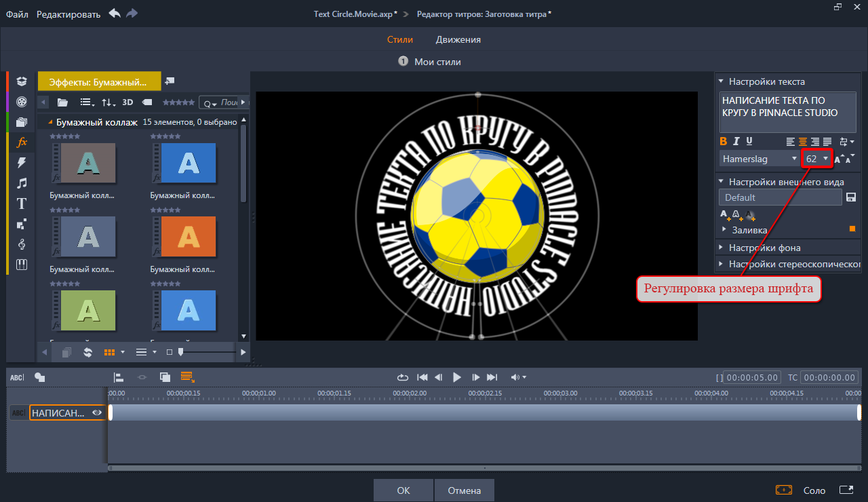Toggle loop playback
Viewport: 868px width, 502px height.
pos(403,377)
